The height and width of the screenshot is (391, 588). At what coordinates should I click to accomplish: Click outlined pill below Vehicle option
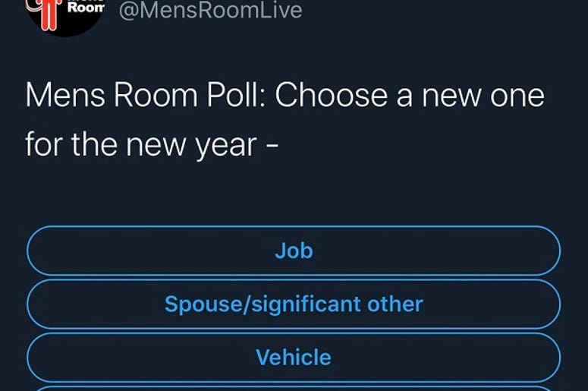[x=294, y=389]
